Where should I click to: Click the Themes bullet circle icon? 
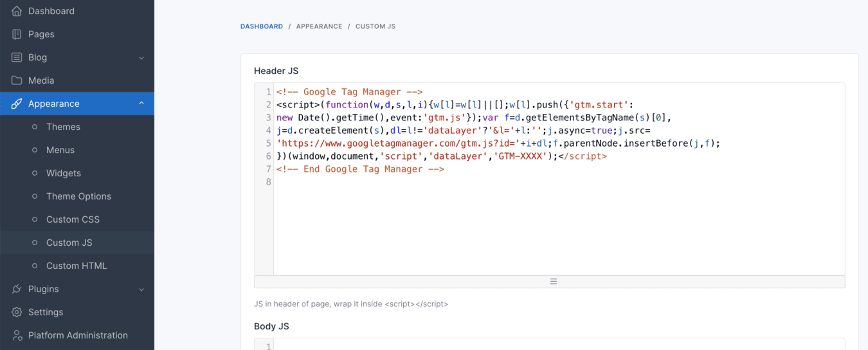click(x=35, y=127)
